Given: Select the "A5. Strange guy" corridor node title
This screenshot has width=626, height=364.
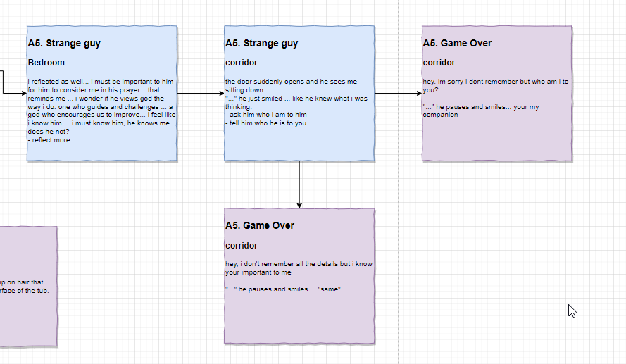Looking at the screenshot, I should (261, 43).
